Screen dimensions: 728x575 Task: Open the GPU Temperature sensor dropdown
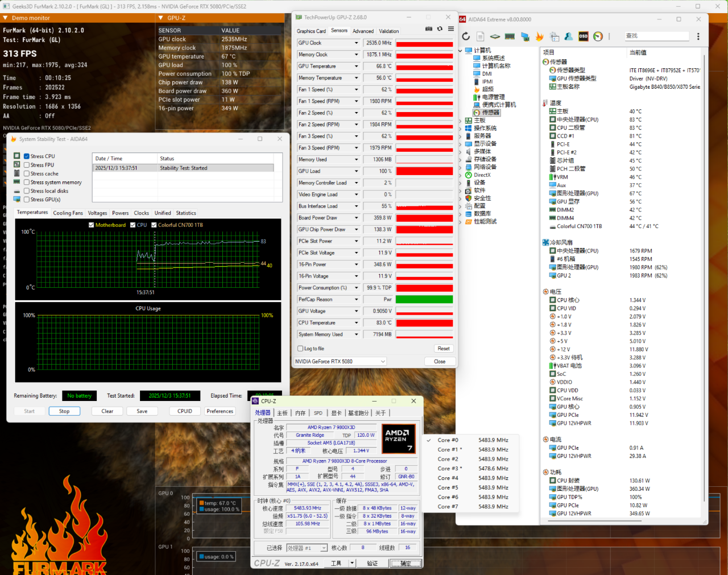click(x=357, y=67)
